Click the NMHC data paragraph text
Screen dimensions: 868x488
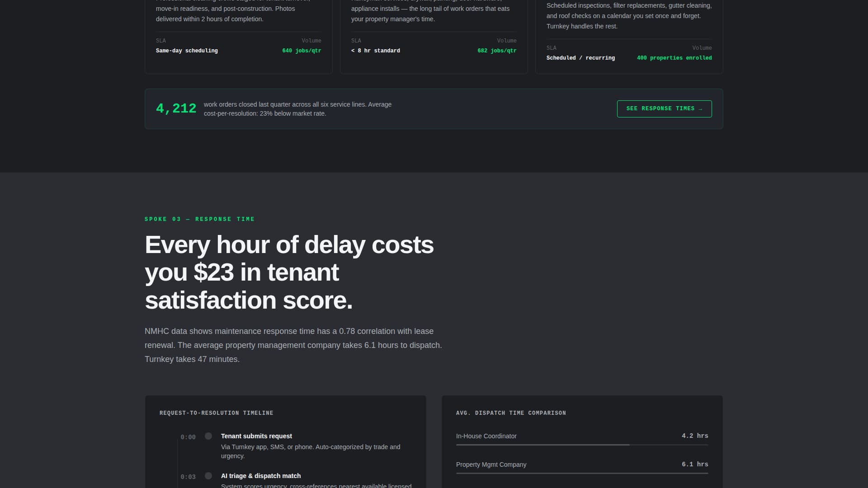[x=293, y=345]
